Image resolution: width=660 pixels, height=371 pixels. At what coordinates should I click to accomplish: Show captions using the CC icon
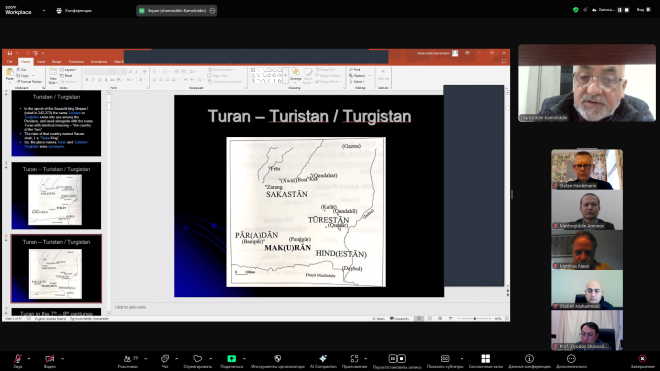(445, 359)
